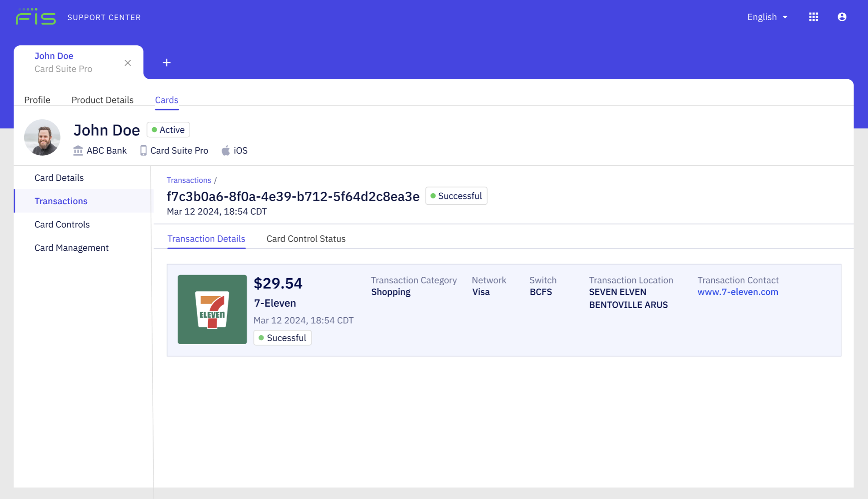Close the John Doe customer tab
The width and height of the screenshot is (868, 499).
[128, 62]
